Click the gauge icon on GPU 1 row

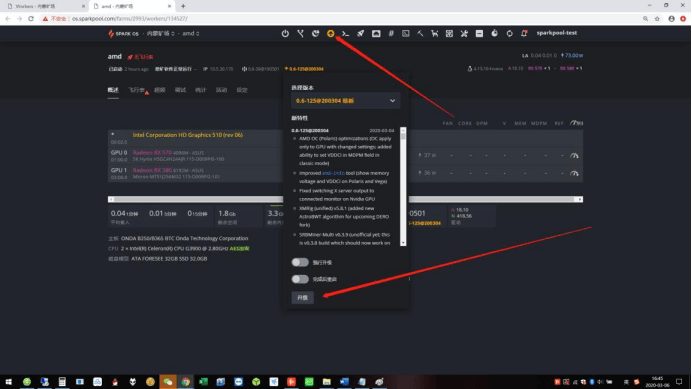pos(574,173)
